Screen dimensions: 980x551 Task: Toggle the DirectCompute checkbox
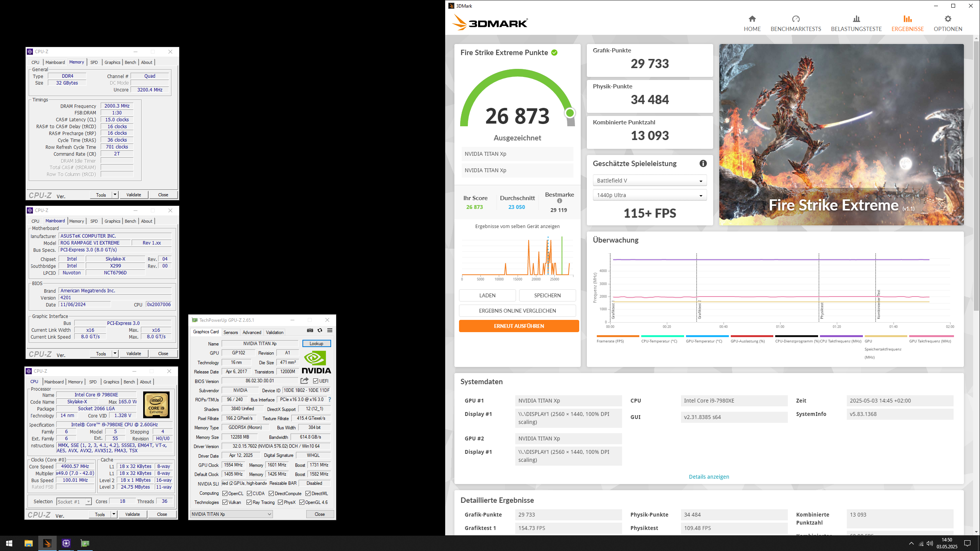coord(271,494)
